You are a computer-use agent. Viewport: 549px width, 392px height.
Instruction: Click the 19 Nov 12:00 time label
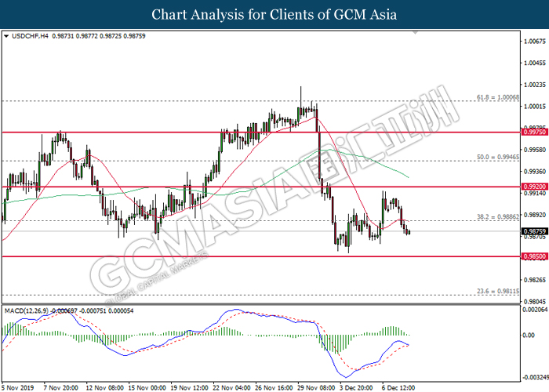pos(190,388)
